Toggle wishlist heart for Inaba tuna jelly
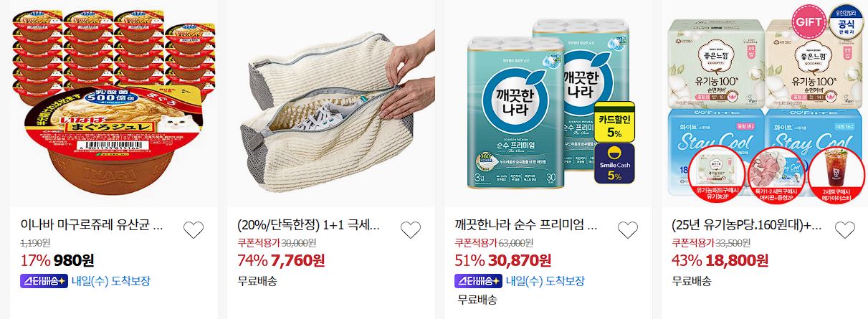This screenshot has height=319, width=868. click(x=194, y=229)
